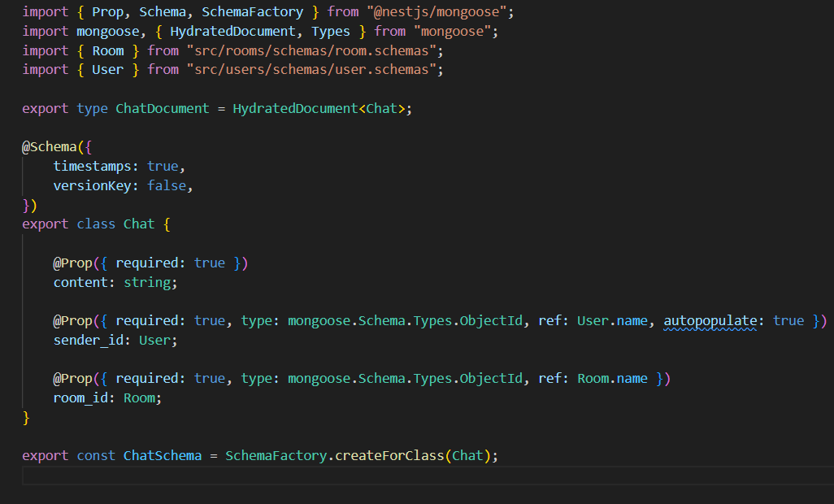Click the room_id property name
The width and height of the screenshot is (834, 504).
pos(80,398)
